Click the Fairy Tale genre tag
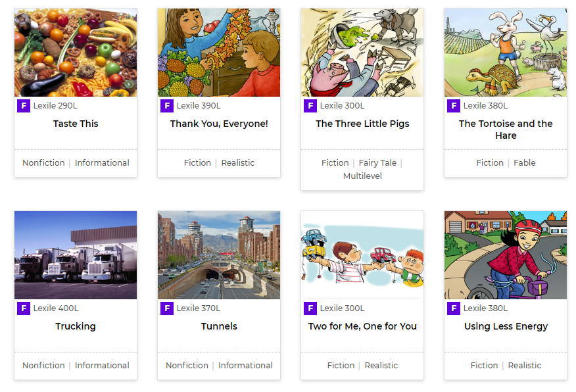 [377, 163]
